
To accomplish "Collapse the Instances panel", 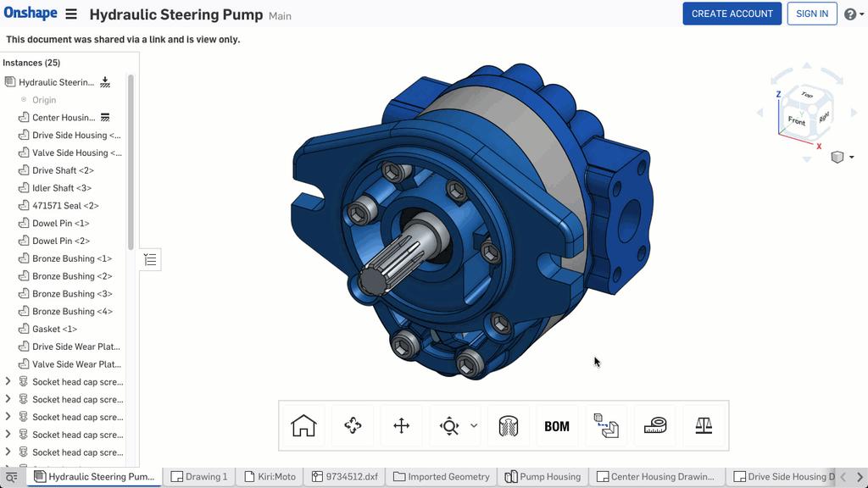I will click(x=150, y=259).
